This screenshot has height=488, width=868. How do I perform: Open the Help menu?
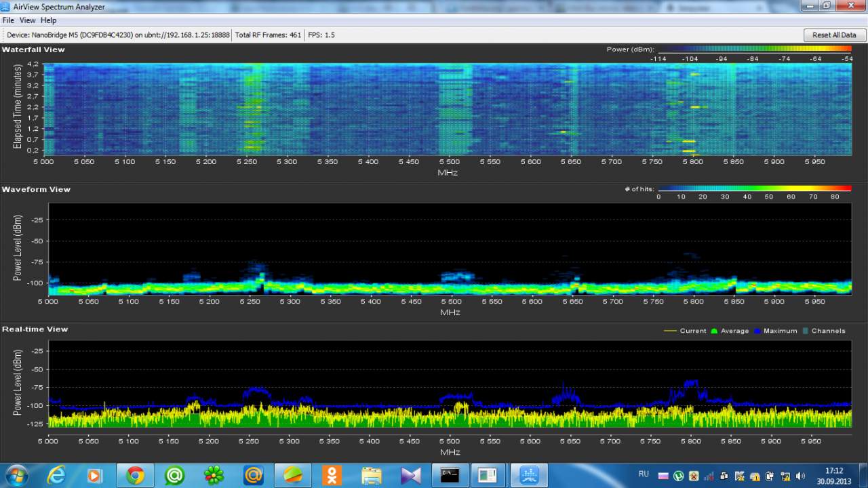(48, 20)
